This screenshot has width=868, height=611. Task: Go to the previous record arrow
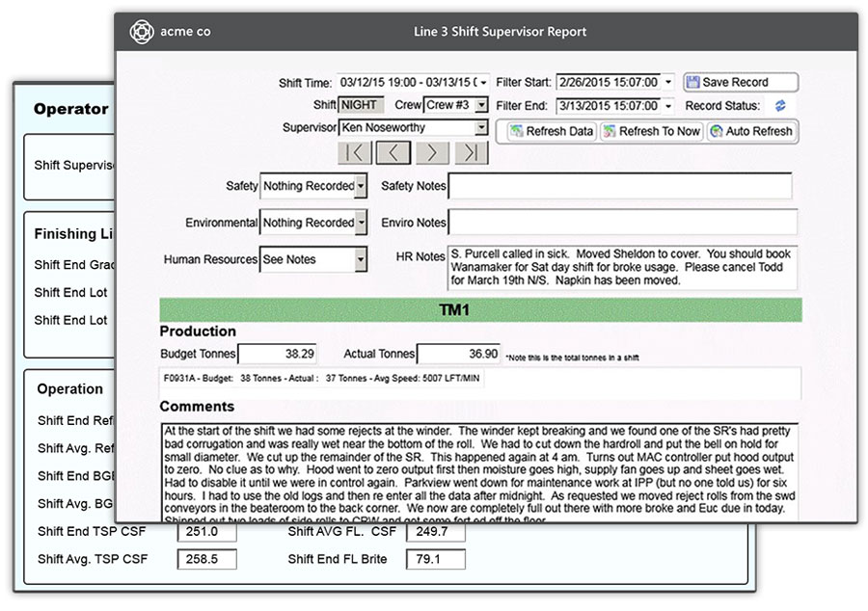point(393,152)
